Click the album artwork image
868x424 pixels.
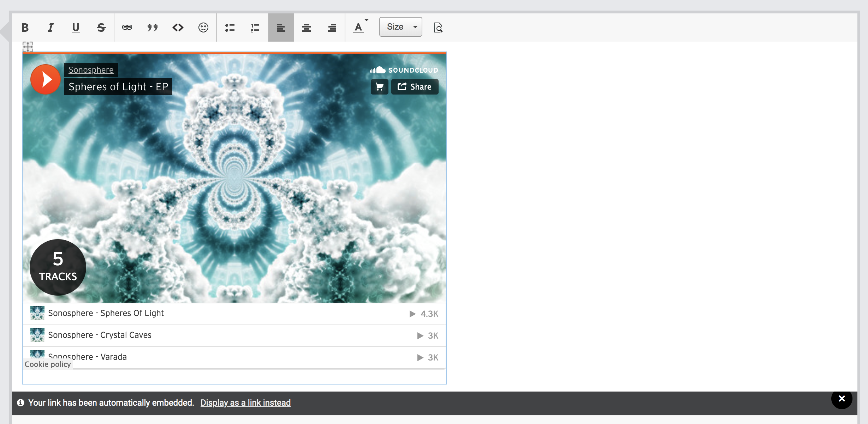coord(234,178)
